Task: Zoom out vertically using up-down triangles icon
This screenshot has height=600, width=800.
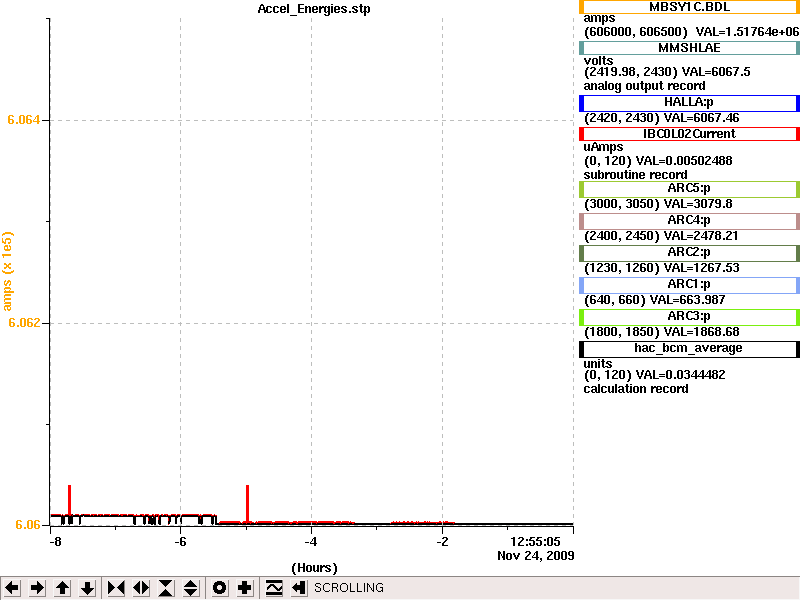Action: [x=191, y=588]
